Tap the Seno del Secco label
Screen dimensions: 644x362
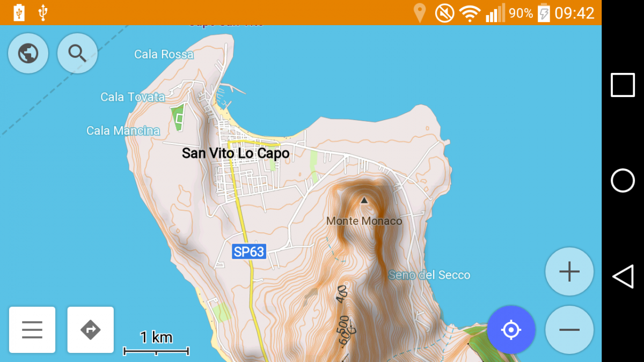429,275
